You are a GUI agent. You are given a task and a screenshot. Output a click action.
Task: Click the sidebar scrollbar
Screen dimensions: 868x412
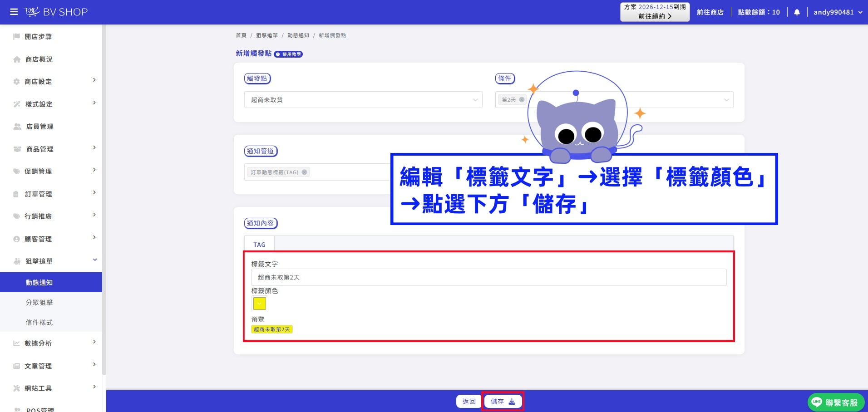pyautogui.click(x=104, y=200)
